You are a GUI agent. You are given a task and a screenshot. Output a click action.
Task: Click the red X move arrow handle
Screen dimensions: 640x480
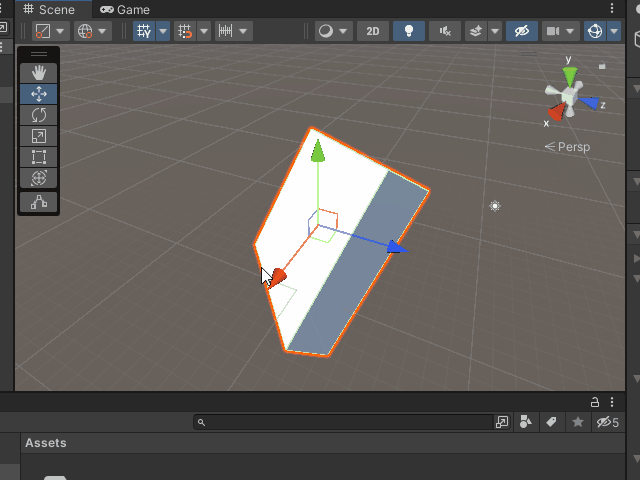pyautogui.click(x=278, y=278)
